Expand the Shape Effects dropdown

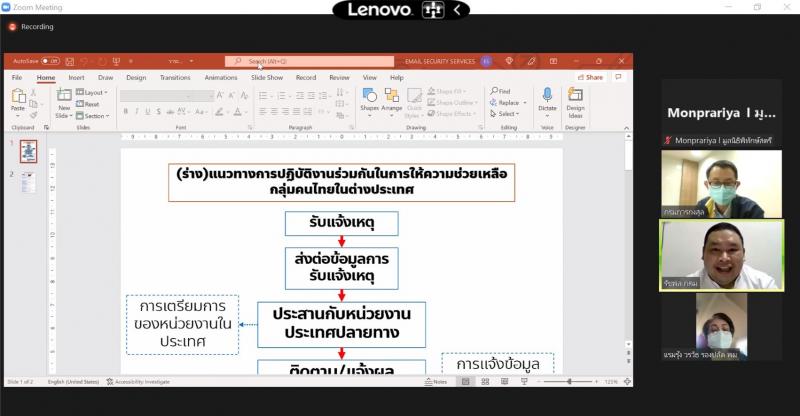pos(452,114)
